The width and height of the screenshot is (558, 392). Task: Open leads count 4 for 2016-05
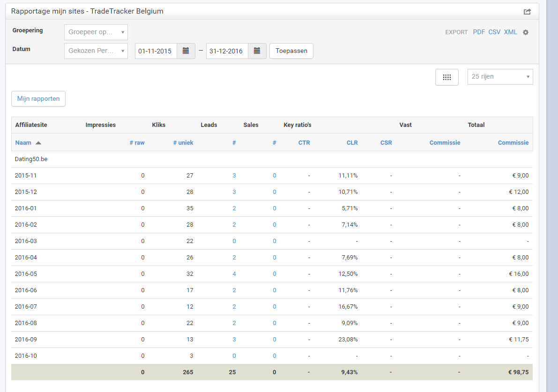[234, 274]
